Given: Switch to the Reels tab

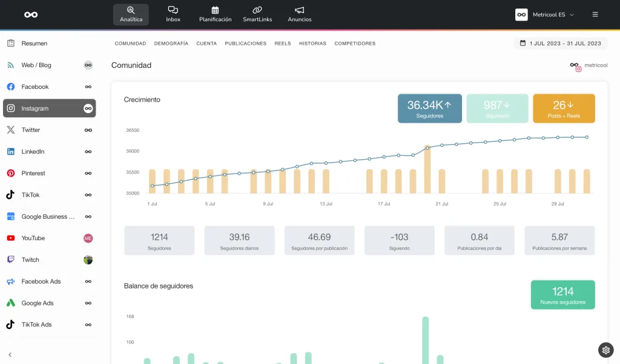Looking at the screenshot, I should coord(283,44).
